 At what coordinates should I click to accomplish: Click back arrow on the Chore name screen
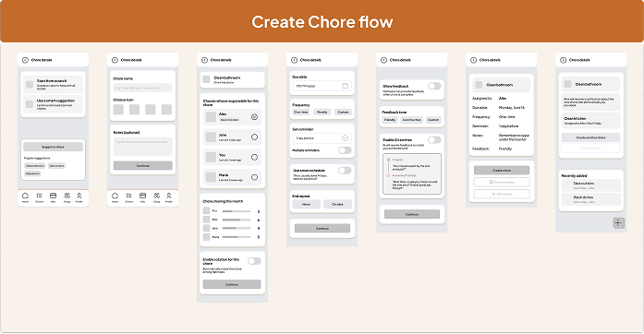(x=115, y=60)
